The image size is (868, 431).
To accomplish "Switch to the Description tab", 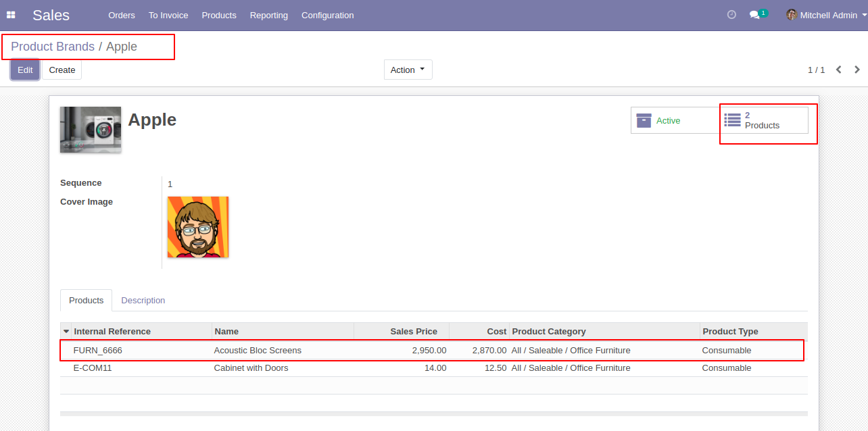I will [143, 300].
